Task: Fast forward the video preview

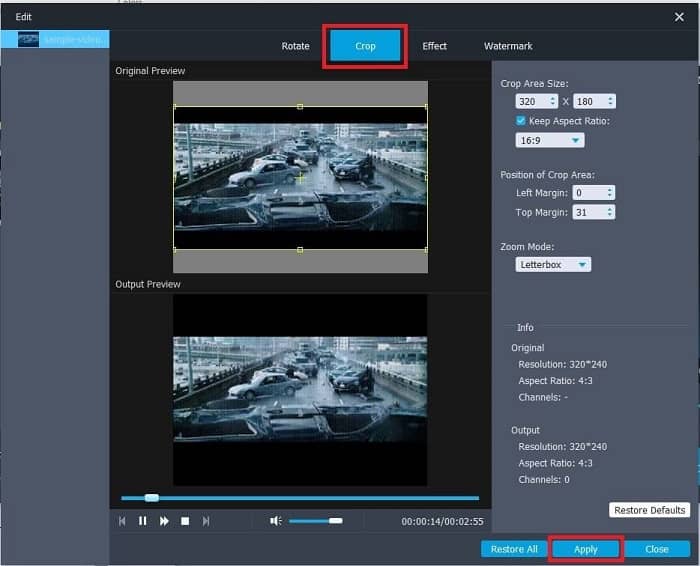Action: 164,521
